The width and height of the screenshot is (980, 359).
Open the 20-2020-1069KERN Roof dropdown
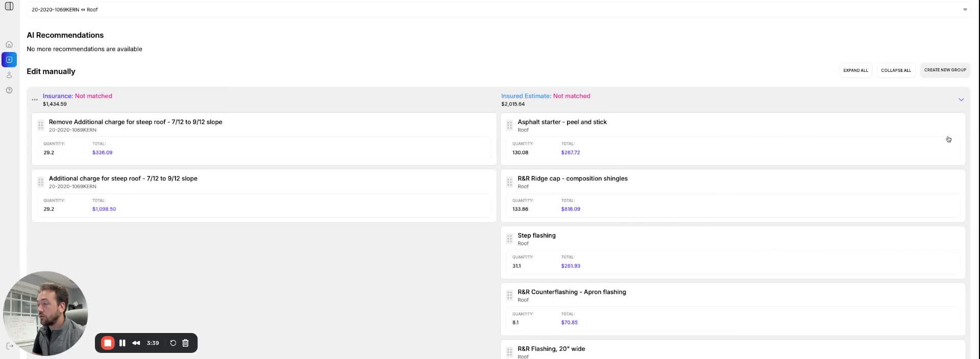498,9
